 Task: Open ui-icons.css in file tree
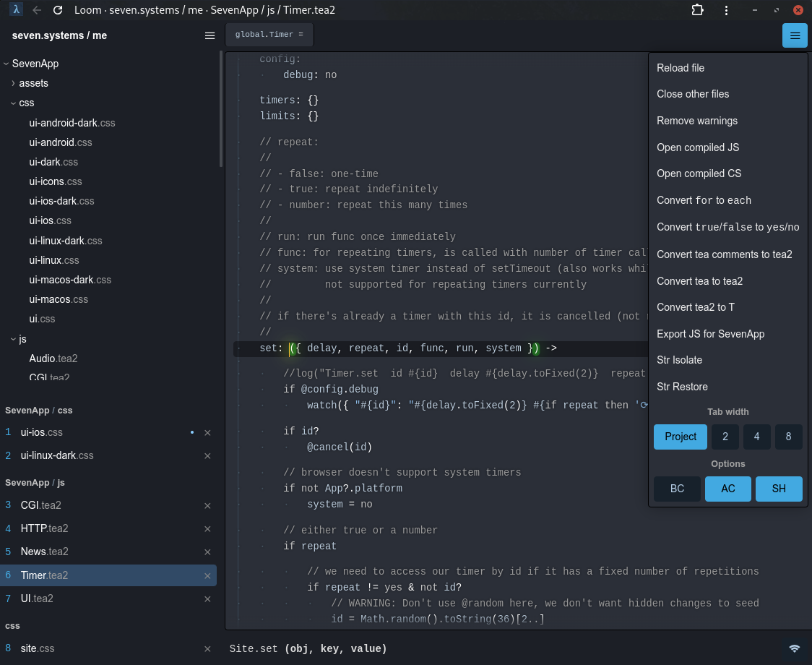click(x=56, y=181)
